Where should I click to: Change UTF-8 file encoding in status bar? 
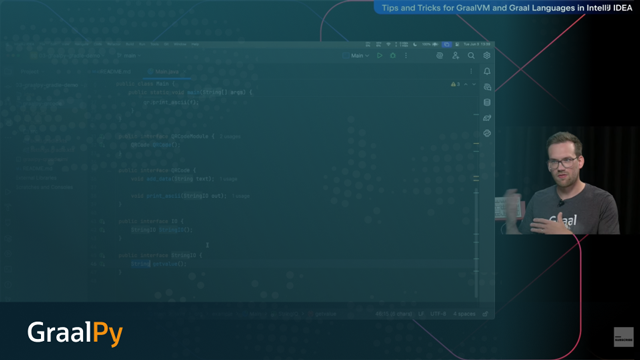pos(438,314)
